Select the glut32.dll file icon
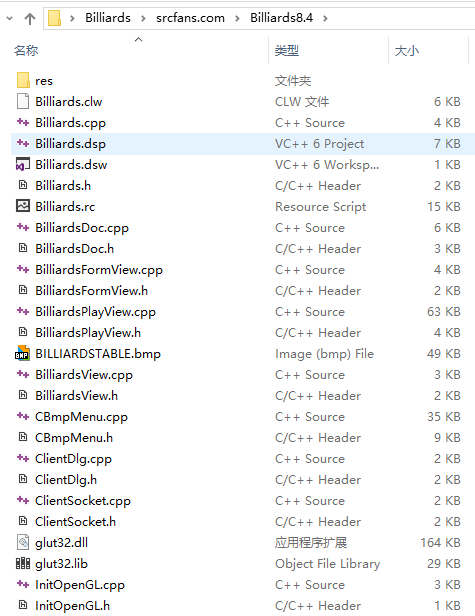The image size is (475, 616). pos(23,542)
